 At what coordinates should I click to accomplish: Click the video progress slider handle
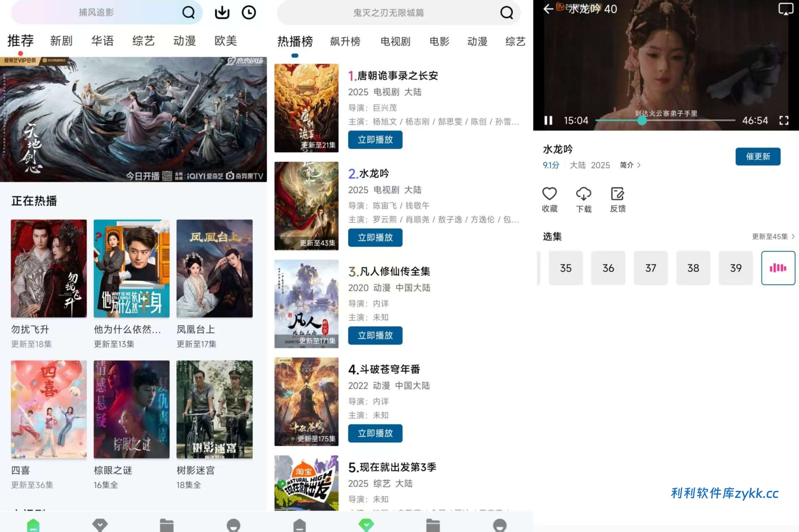click(x=642, y=121)
